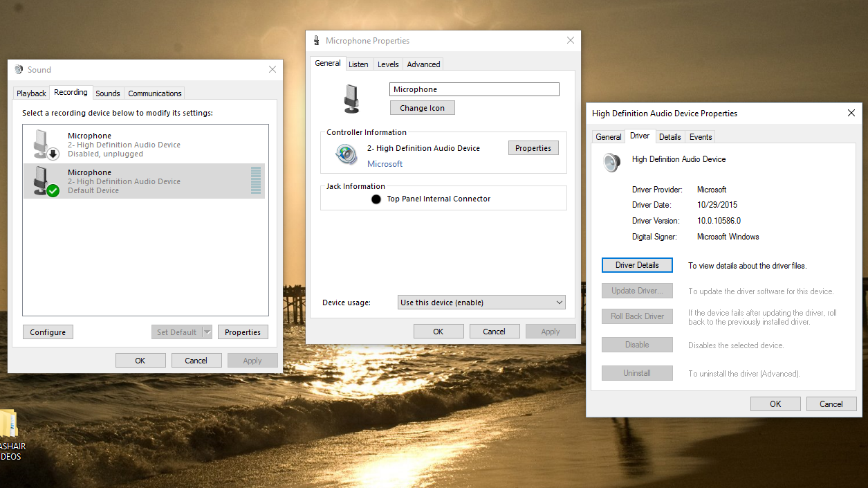Open the Change Icon dialog
This screenshot has width=868, height=488.
(x=422, y=107)
